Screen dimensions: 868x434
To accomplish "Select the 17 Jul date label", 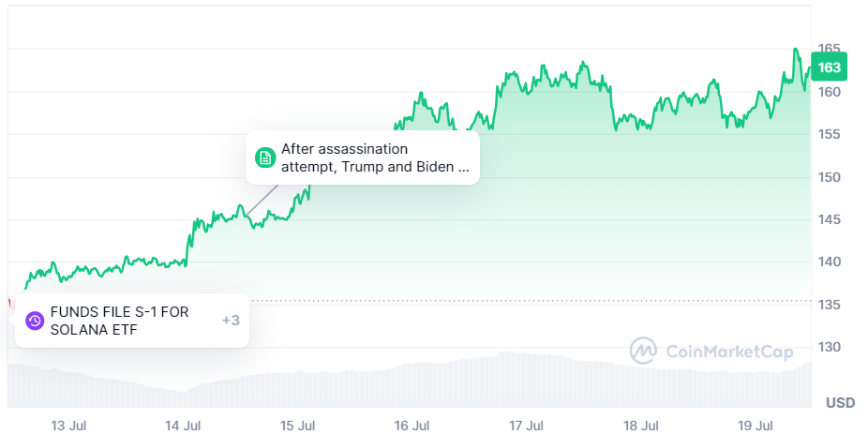I will coord(527,426).
